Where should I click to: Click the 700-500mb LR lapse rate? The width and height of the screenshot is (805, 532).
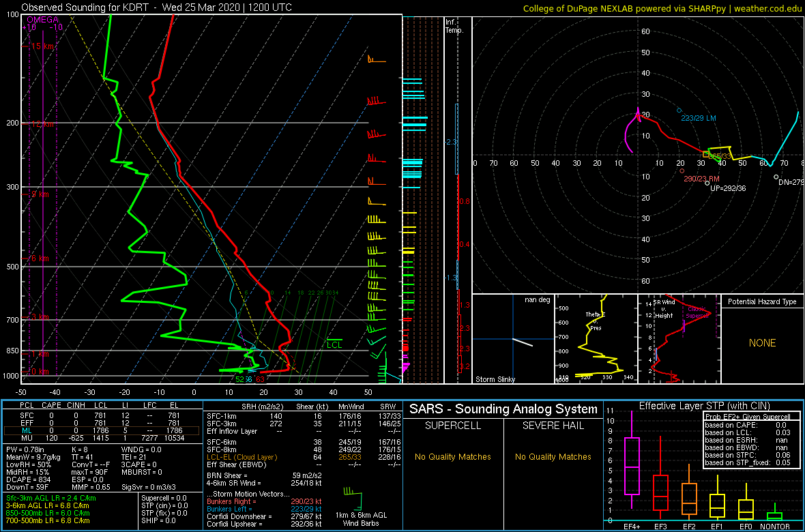(x=48, y=520)
